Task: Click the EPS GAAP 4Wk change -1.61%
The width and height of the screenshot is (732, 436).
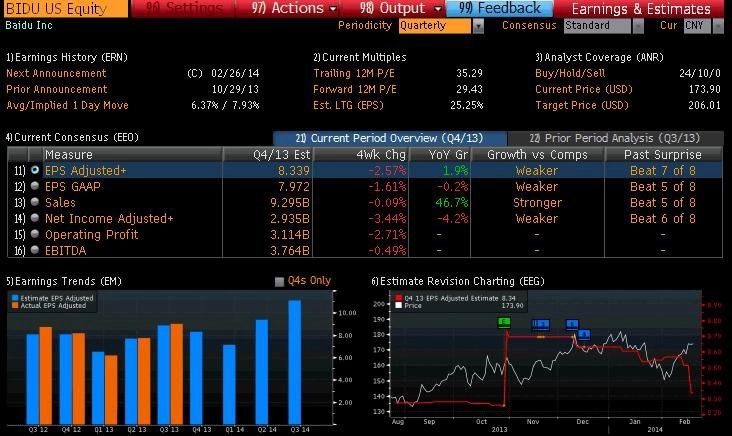Action: point(387,187)
